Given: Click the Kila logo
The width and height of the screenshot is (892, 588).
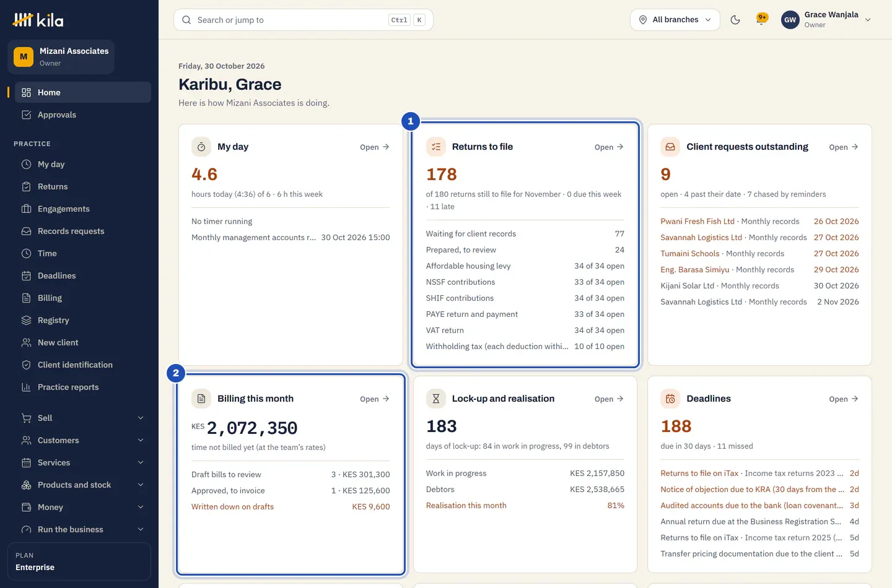Looking at the screenshot, I should tap(38, 20).
